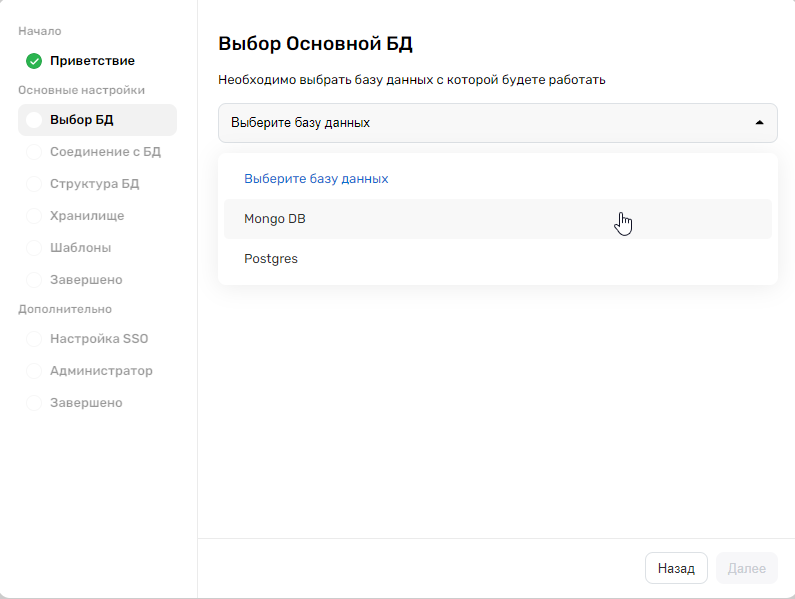Image resolution: width=795 pixels, height=599 pixels.
Task: Click the heading "Выбор Основной БД"
Action: pyautogui.click(x=315, y=44)
